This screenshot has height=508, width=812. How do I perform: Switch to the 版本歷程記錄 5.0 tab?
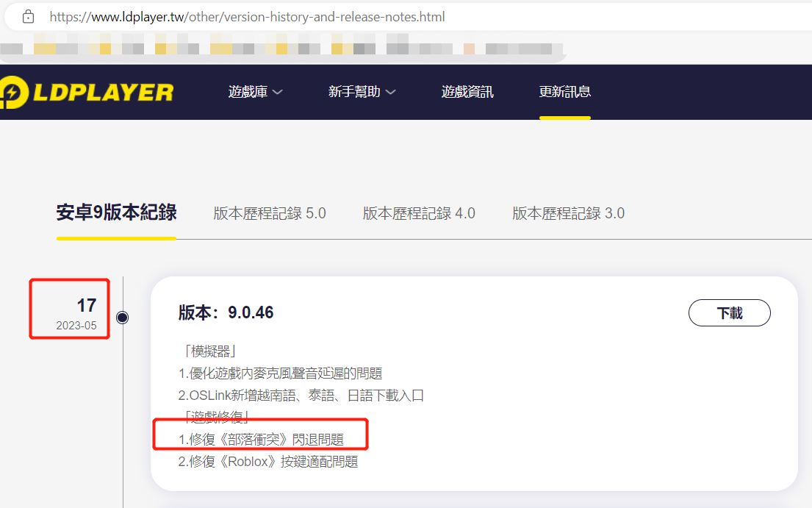click(x=270, y=213)
